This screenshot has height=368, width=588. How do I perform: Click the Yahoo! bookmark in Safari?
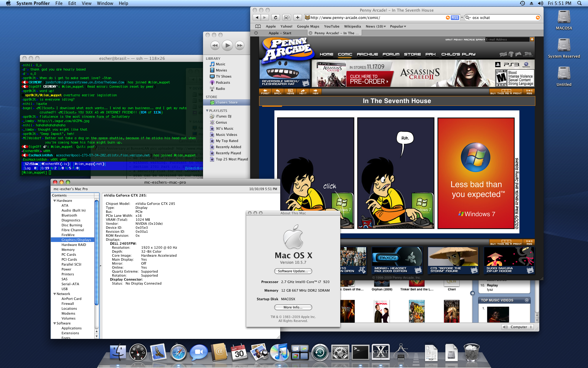286,26
